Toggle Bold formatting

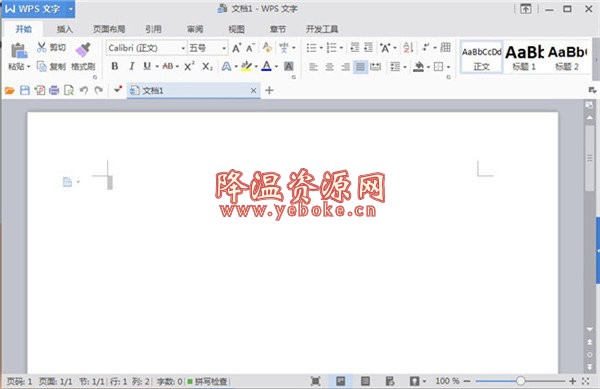click(114, 67)
